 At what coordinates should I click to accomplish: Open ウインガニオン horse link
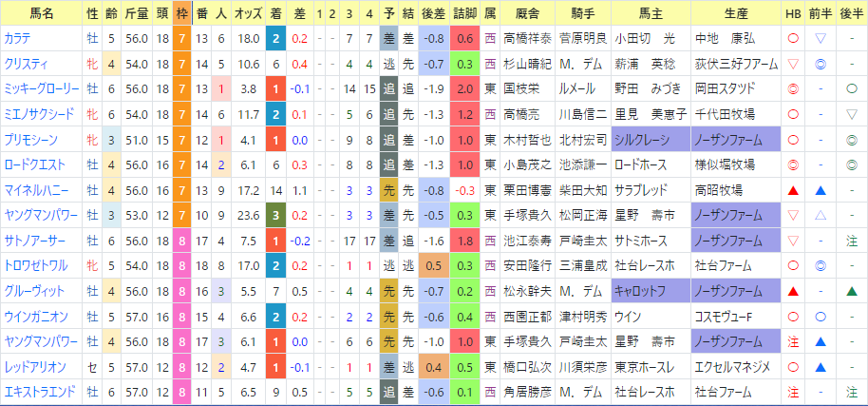35,317
